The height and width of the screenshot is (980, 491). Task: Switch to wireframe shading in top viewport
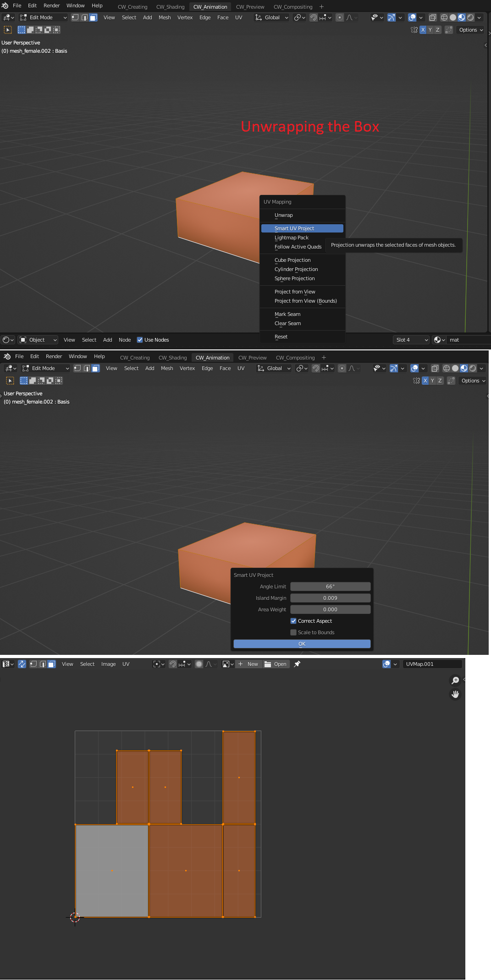coord(444,17)
